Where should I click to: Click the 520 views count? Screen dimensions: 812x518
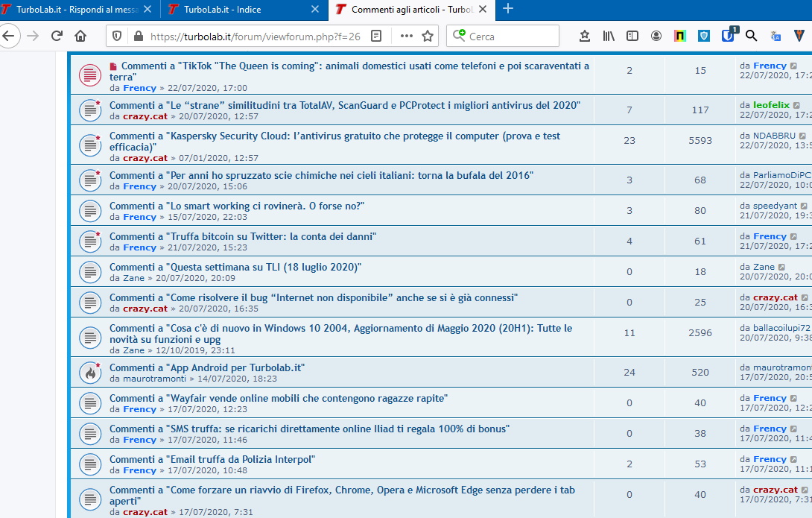700,372
